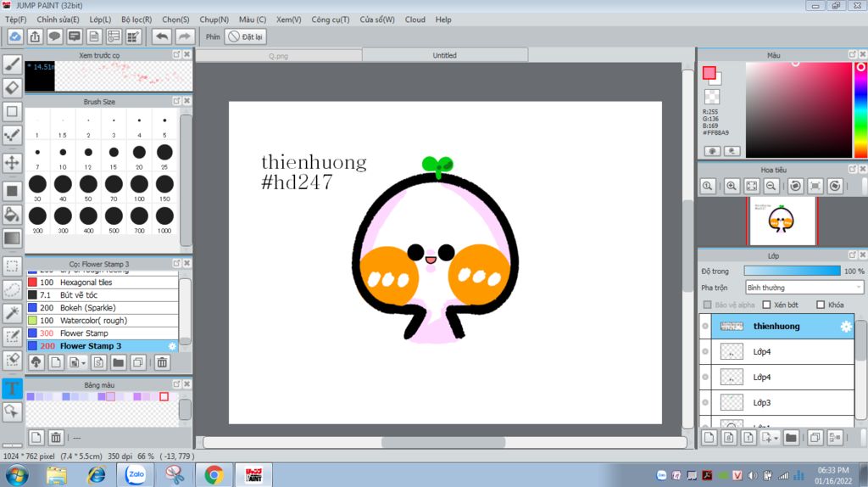Select the rectangular selection tool
Screen dimensions: 868x487
[x=12, y=266]
